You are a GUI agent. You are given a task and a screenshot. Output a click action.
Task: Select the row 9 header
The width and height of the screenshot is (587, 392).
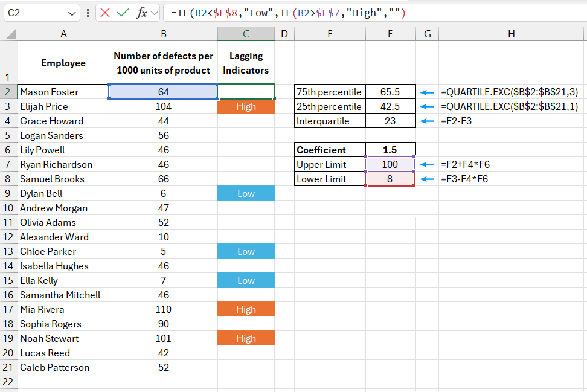coord(7,193)
